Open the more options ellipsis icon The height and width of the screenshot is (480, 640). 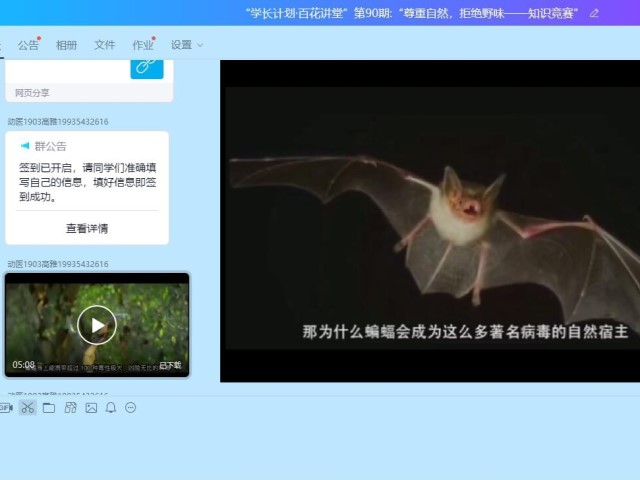131,407
